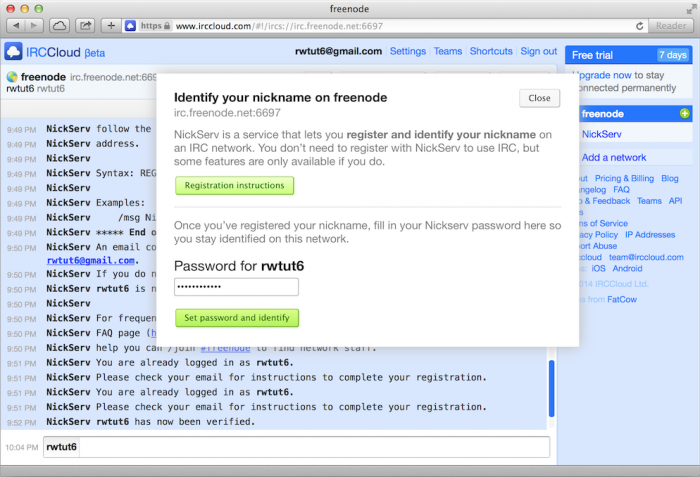Click Sign out
Screen dimensions: 700x477
538,51
